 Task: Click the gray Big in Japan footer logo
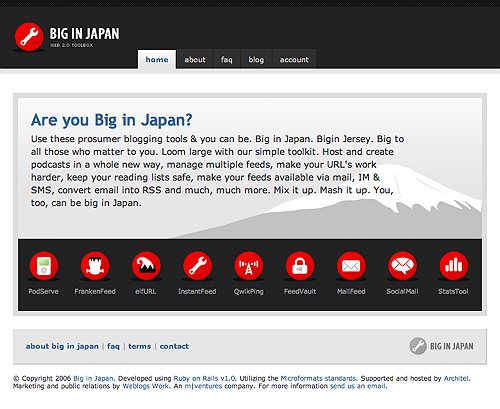(x=441, y=346)
